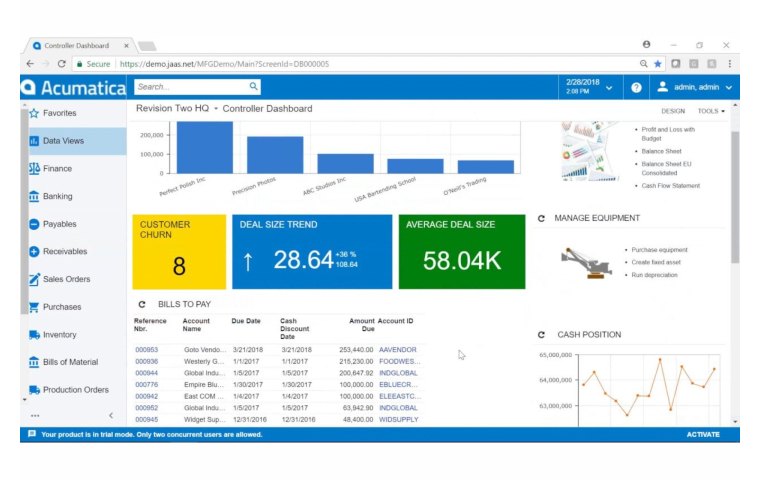Click the Payables minus-circle icon
The image size is (760, 480).
(34, 224)
